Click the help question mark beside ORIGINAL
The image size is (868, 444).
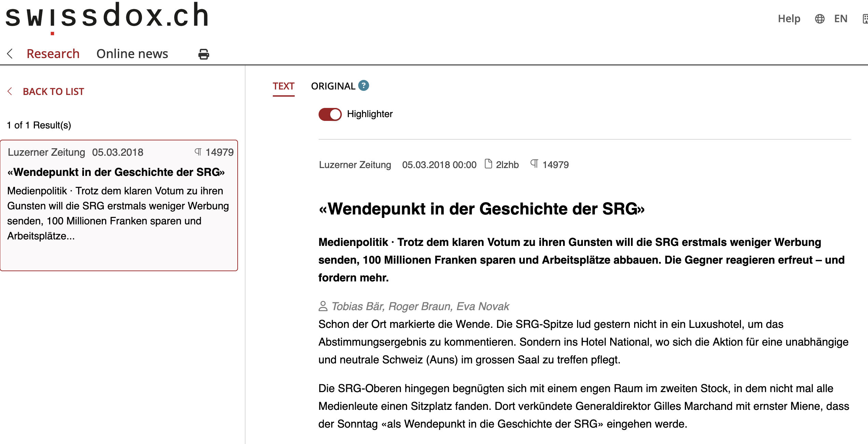(364, 85)
